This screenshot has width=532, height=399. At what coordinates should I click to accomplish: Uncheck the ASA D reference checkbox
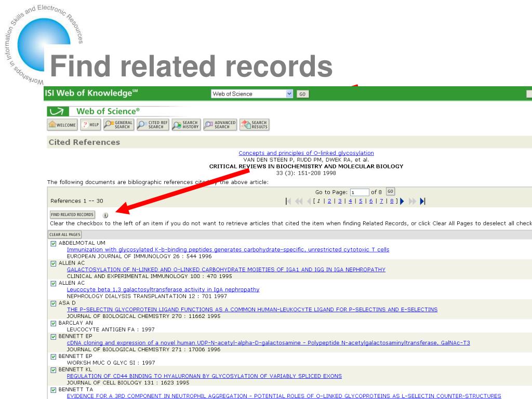pyautogui.click(x=54, y=303)
